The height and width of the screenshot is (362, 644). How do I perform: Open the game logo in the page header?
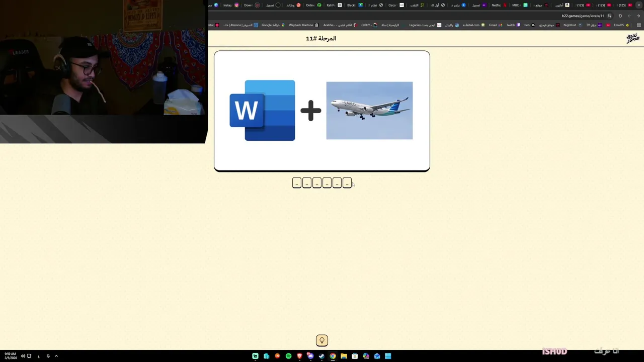pyautogui.click(x=632, y=38)
